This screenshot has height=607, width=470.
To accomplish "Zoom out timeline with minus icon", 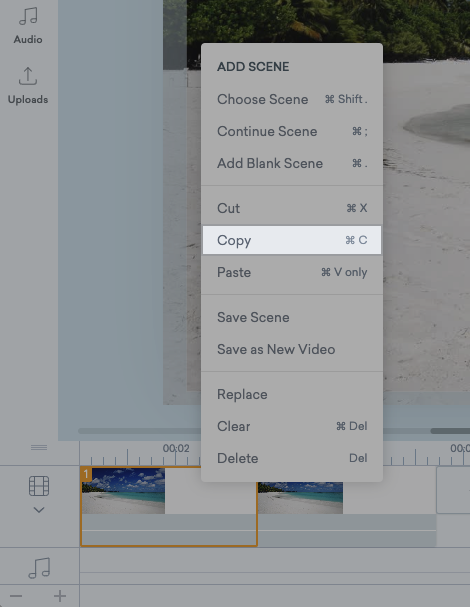I will pos(16,596).
